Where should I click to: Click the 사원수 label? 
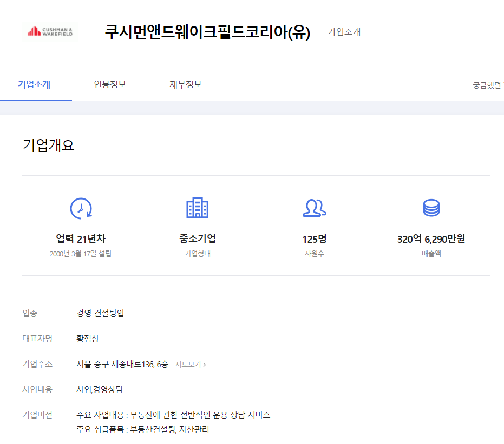[315, 254]
